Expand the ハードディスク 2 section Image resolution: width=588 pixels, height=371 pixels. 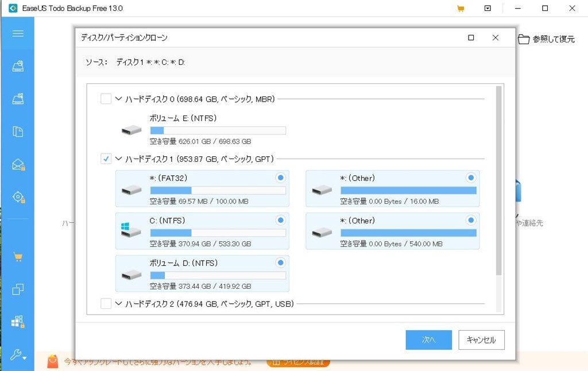[119, 304]
